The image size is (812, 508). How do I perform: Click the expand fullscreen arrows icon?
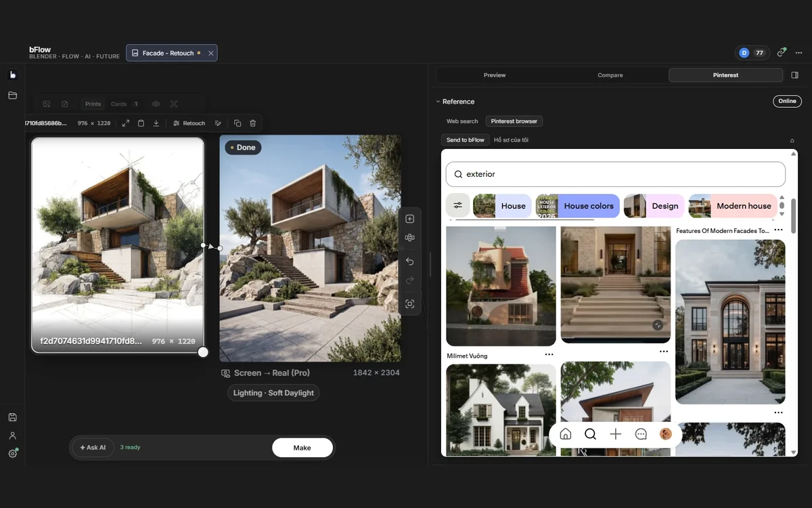click(126, 123)
